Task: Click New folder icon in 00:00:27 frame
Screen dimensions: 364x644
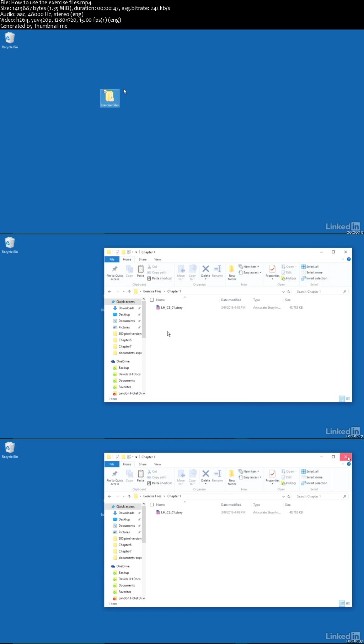Action: (232, 272)
